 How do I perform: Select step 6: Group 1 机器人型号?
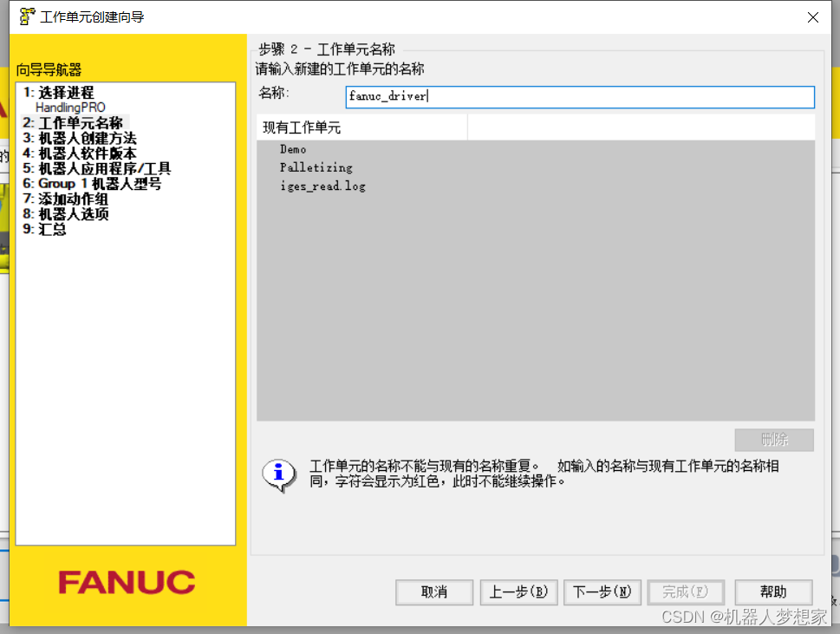coord(92,183)
